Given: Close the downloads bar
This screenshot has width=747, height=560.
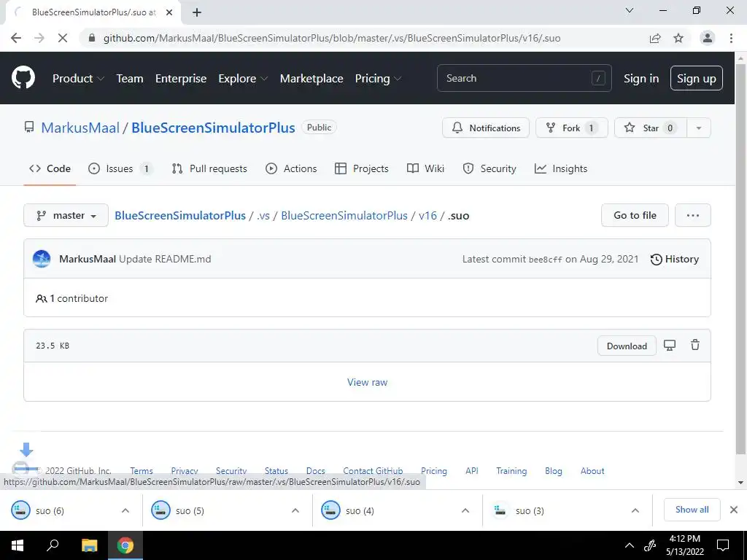Looking at the screenshot, I should pyautogui.click(x=734, y=510).
